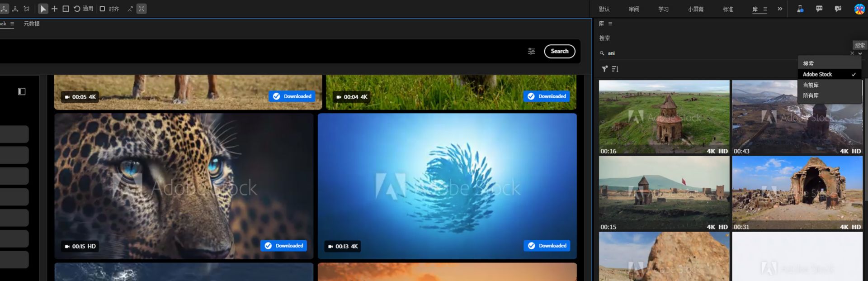Select the position move tool (plus icon)
The height and width of the screenshot is (281, 868).
click(x=54, y=9)
